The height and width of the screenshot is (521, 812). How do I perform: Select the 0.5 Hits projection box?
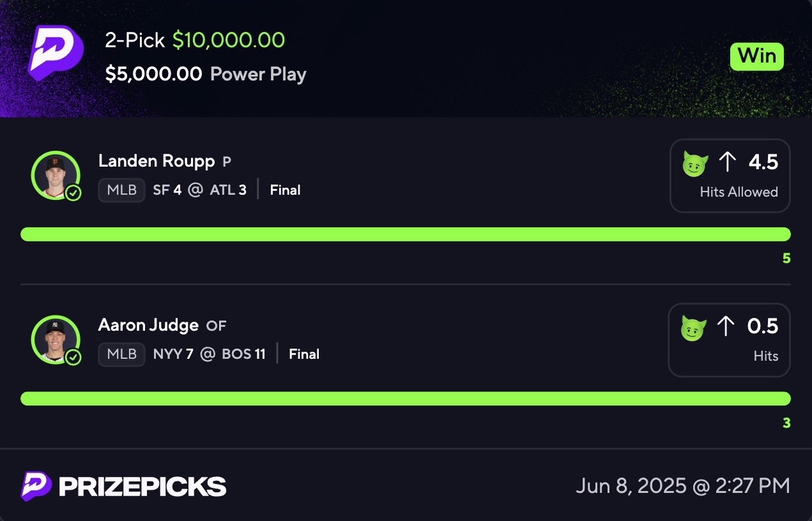point(730,340)
